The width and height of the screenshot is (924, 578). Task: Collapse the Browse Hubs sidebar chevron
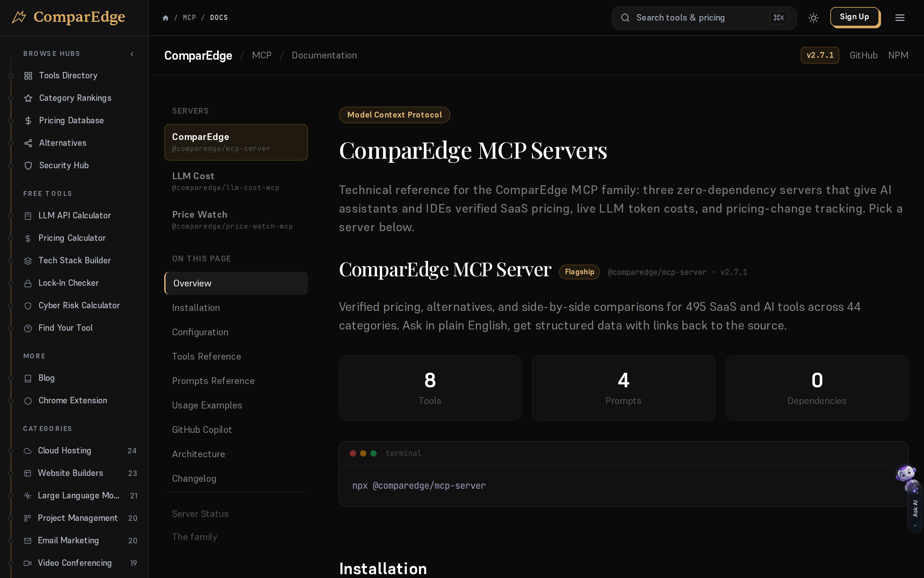[x=132, y=54]
